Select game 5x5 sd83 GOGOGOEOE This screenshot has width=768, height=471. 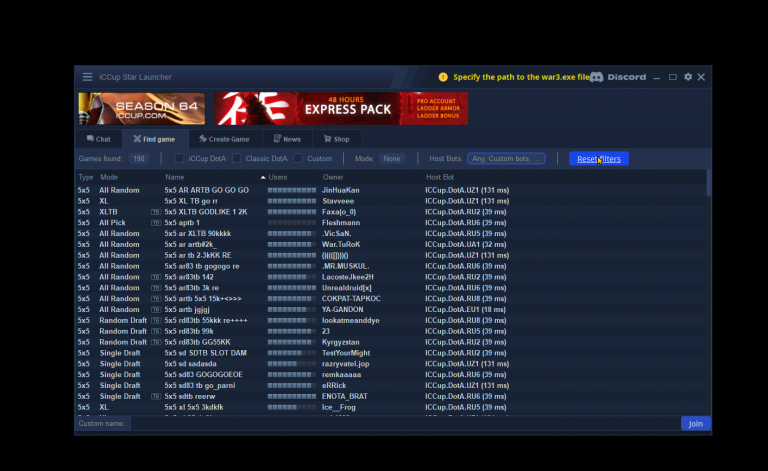point(391,375)
